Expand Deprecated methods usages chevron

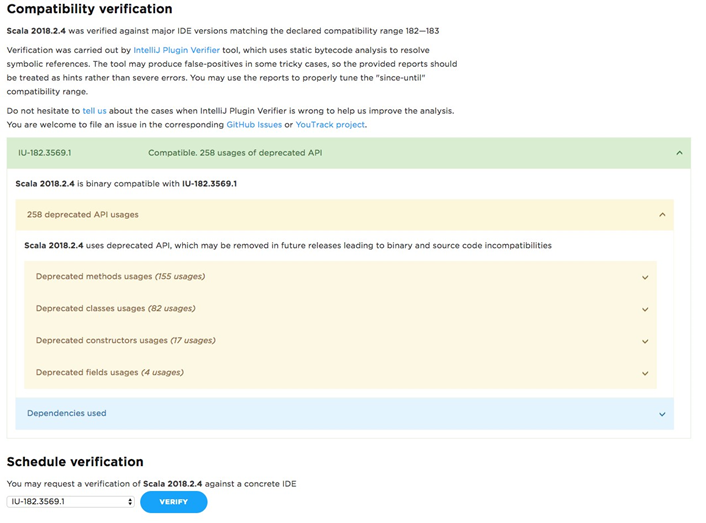coord(645,277)
